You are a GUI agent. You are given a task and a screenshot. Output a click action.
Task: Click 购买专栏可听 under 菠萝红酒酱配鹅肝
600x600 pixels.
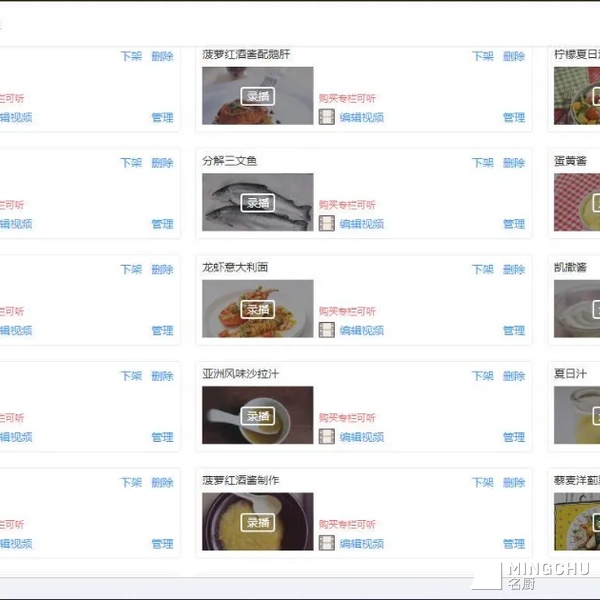(x=347, y=98)
